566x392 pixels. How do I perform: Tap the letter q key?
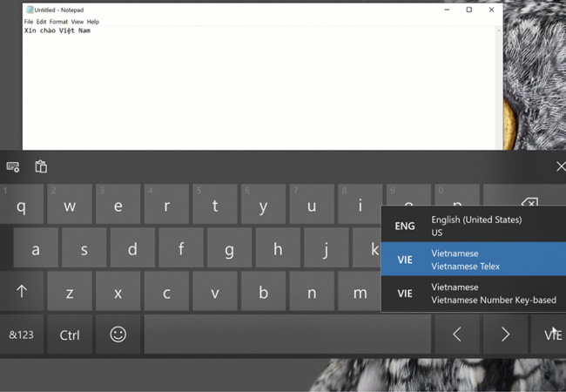click(x=22, y=206)
